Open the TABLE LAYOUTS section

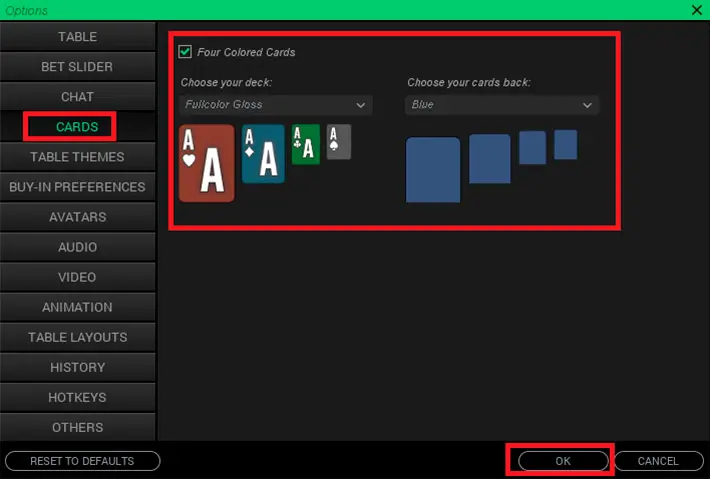click(77, 337)
